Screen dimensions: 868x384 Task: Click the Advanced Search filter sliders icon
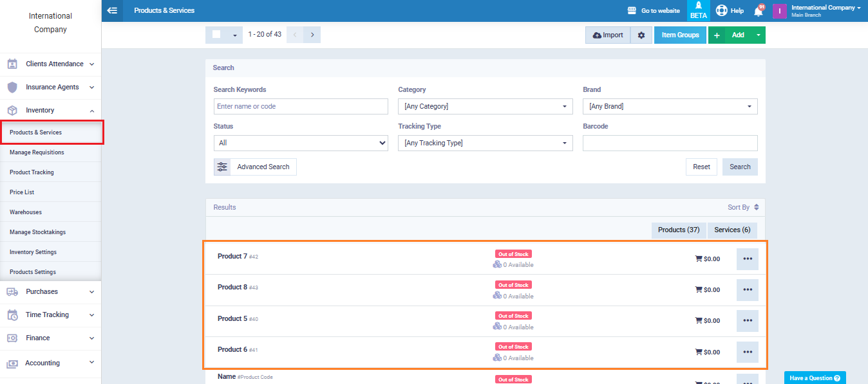point(222,167)
